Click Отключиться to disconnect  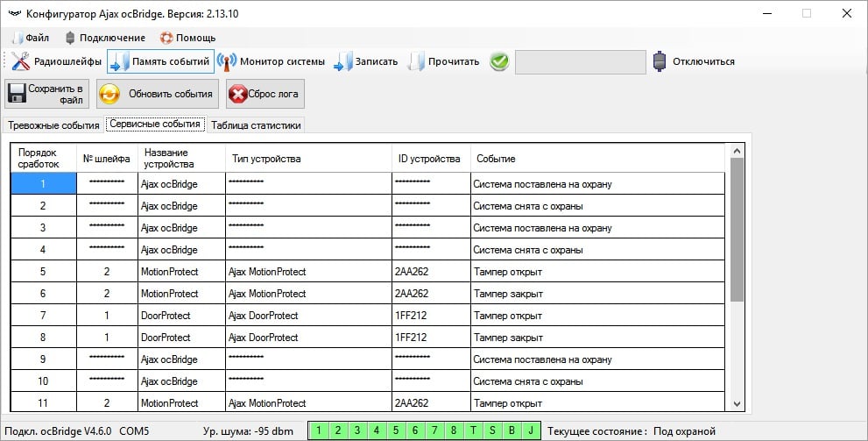(x=703, y=61)
